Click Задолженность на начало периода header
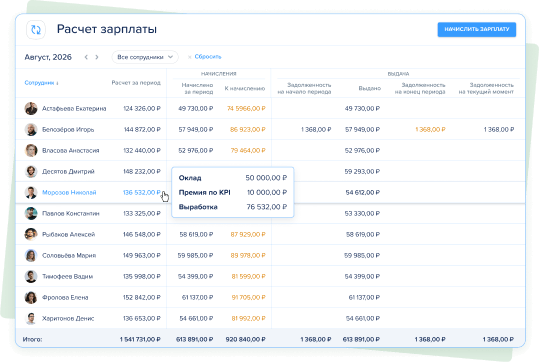 [304, 88]
